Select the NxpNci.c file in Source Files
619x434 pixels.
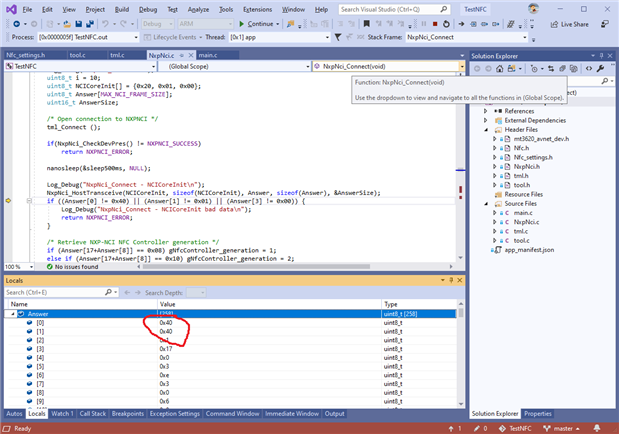[526, 221]
